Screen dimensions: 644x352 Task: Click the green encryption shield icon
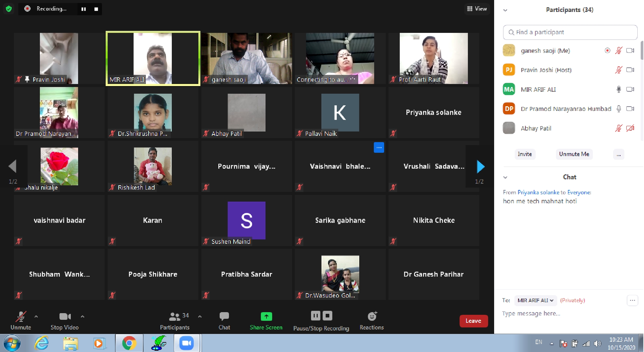(x=9, y=9)
